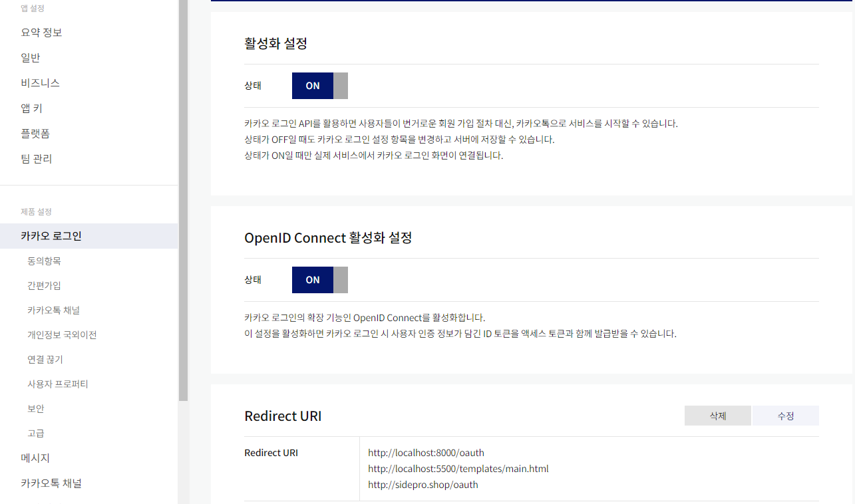855x504 pixels.
Task: Open 동의항목 submenu
Action: (45, 261)
